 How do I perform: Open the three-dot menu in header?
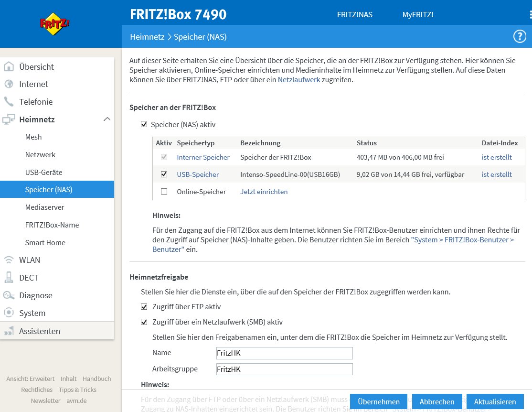pos(530,15)
